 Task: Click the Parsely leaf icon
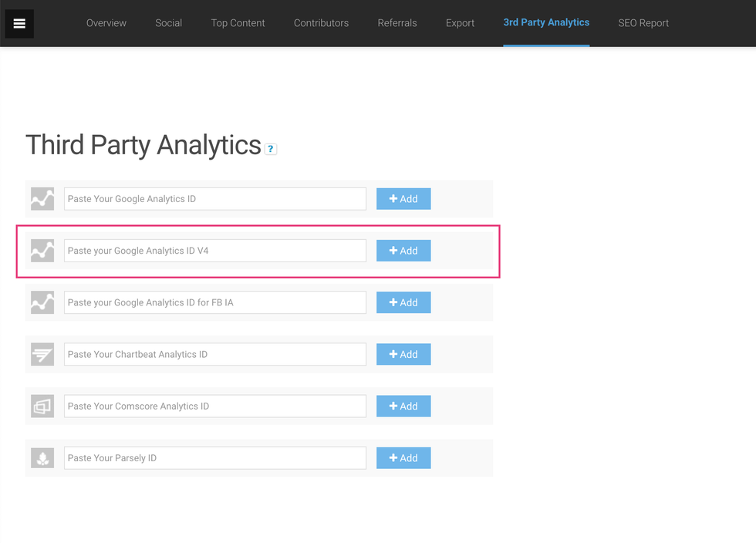(x=42, y=458)
